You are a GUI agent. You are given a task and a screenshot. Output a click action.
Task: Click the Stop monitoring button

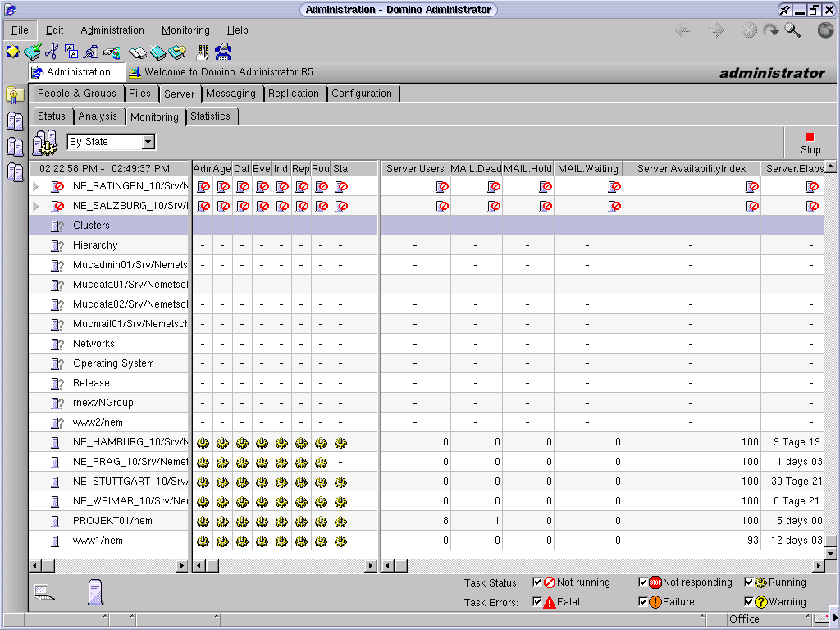click(x=810, y=143)
